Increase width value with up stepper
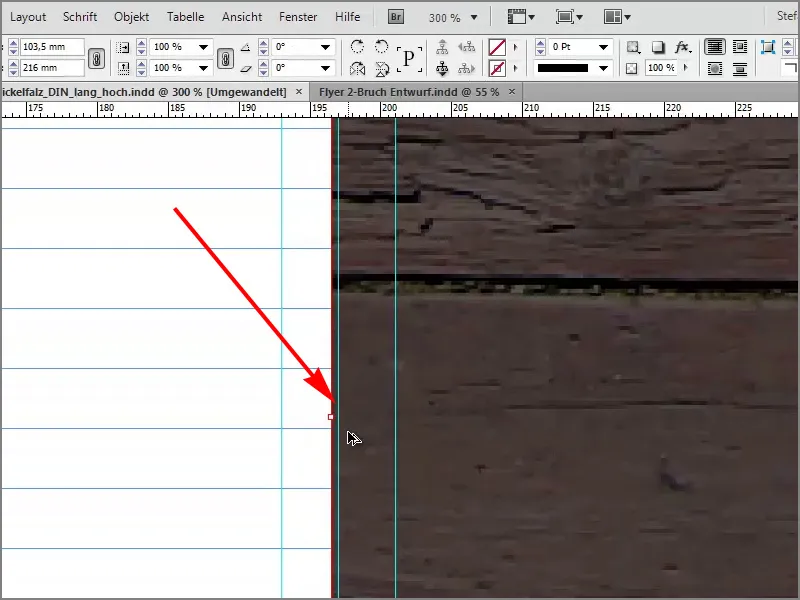 (x=13, y=43)
